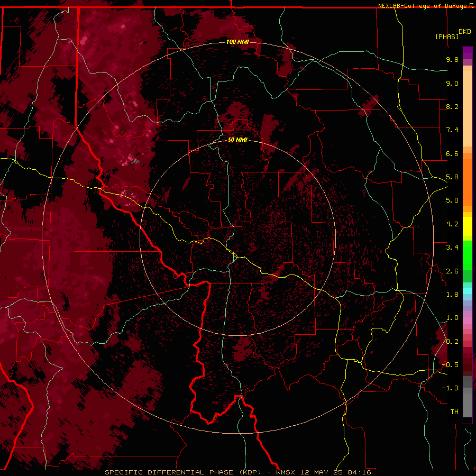Click the "100 NMI" range ring label
476x476 pixels.
coord(237,42)
